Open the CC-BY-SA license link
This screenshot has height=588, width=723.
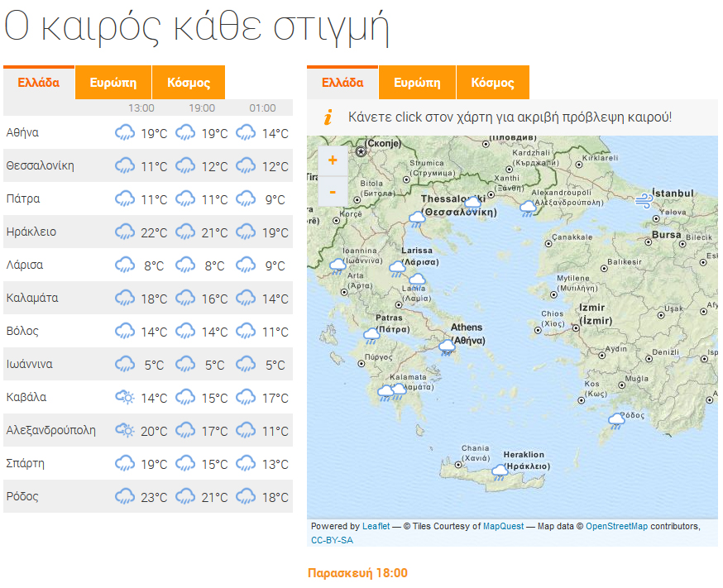[332, 540]
